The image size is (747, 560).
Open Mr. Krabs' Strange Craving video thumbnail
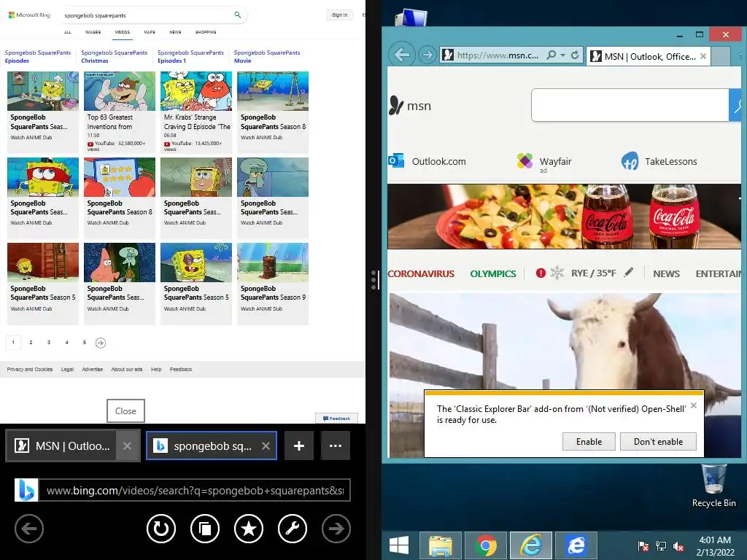pyautogui.click(x=196, y=91)
